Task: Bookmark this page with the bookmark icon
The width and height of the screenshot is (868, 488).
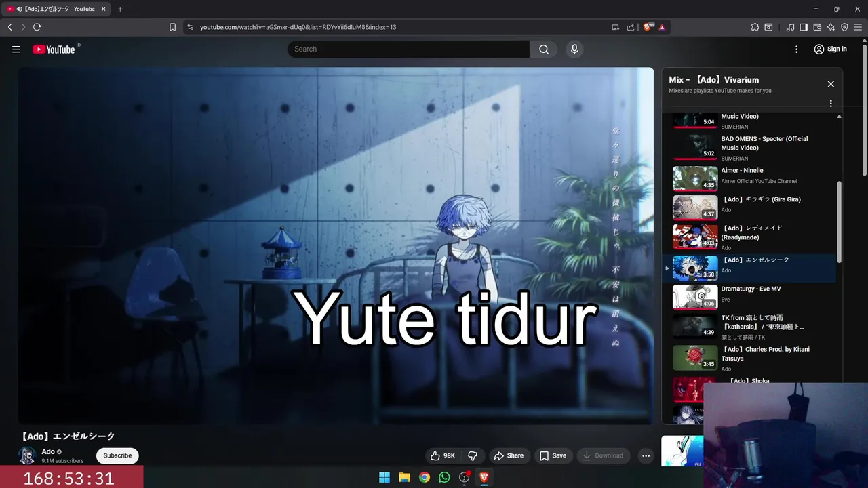Action: (172, 27)
